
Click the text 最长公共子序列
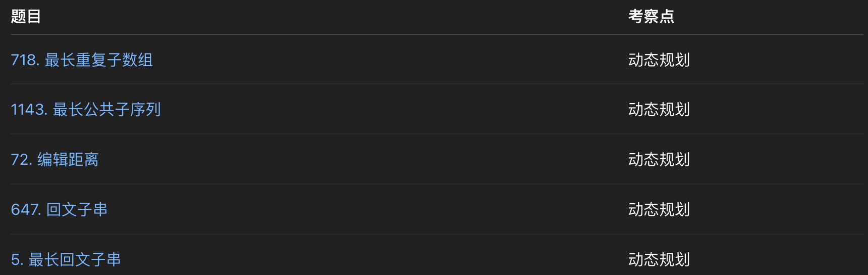click(107, 110)
